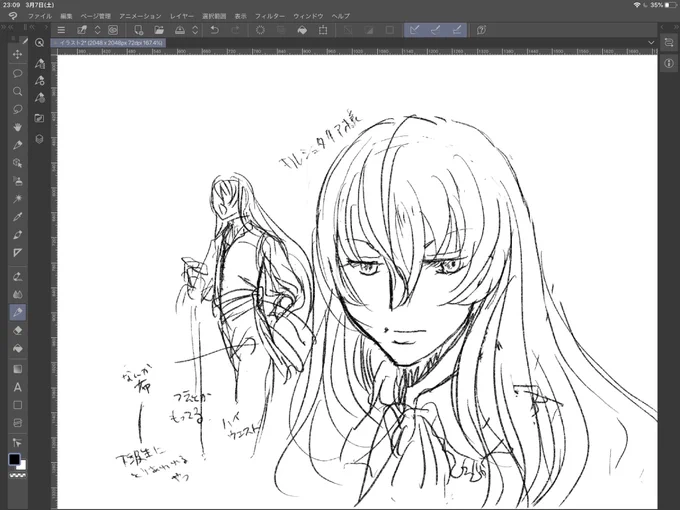Select the Eyedropper tool
The height and width of the screenshot is (510, 680).
pos(17,217)
